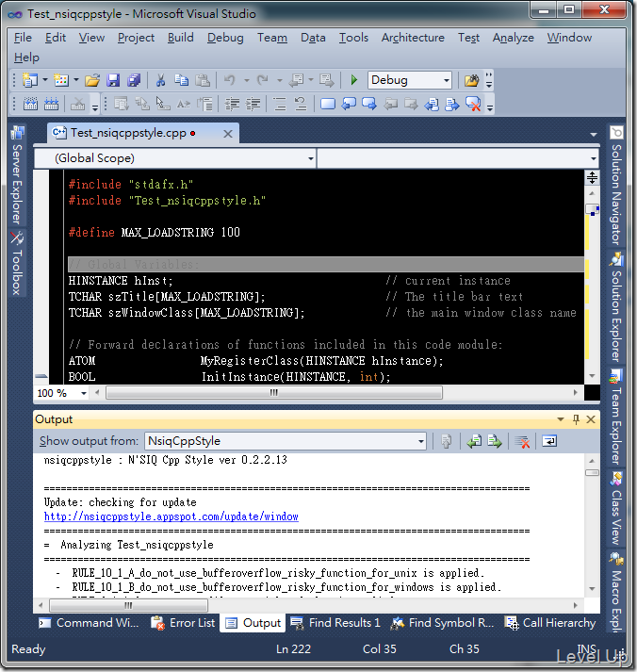Open the Help menu
The width and height of the screenshot is (637, 672).
(x=26, y=57)
